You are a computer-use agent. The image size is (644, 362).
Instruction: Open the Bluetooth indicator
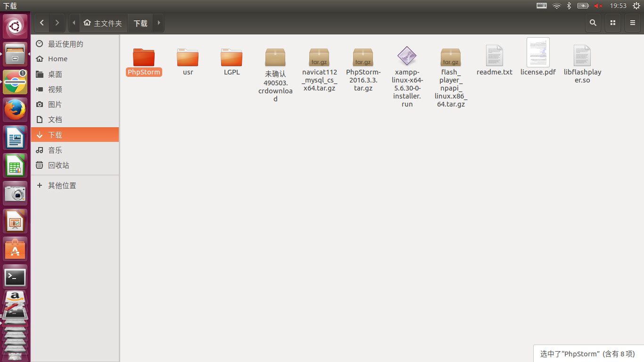[569, 6]
